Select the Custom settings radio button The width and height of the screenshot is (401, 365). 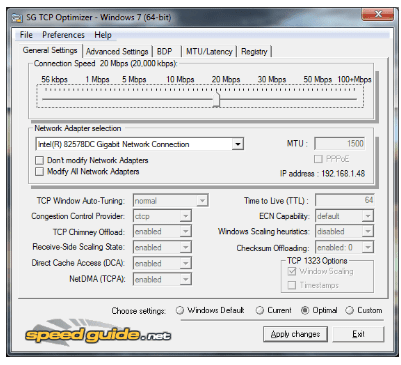pos(349,310)
